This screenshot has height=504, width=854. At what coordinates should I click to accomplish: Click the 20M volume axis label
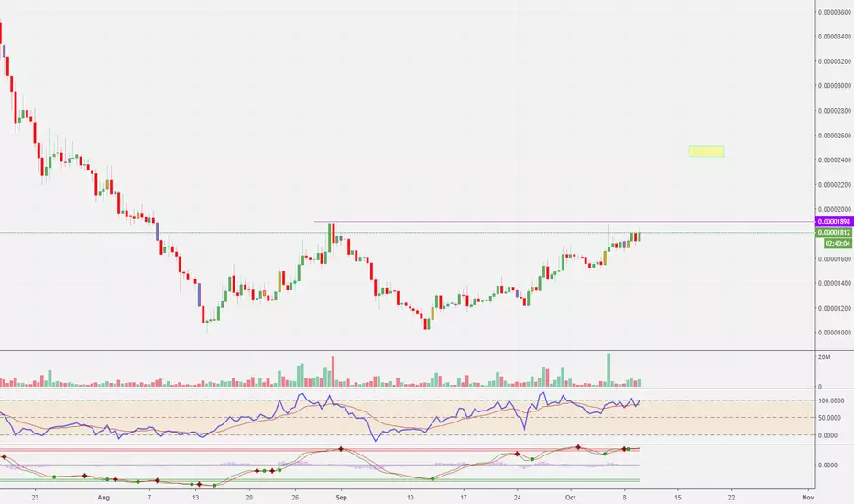click(824, 356)
